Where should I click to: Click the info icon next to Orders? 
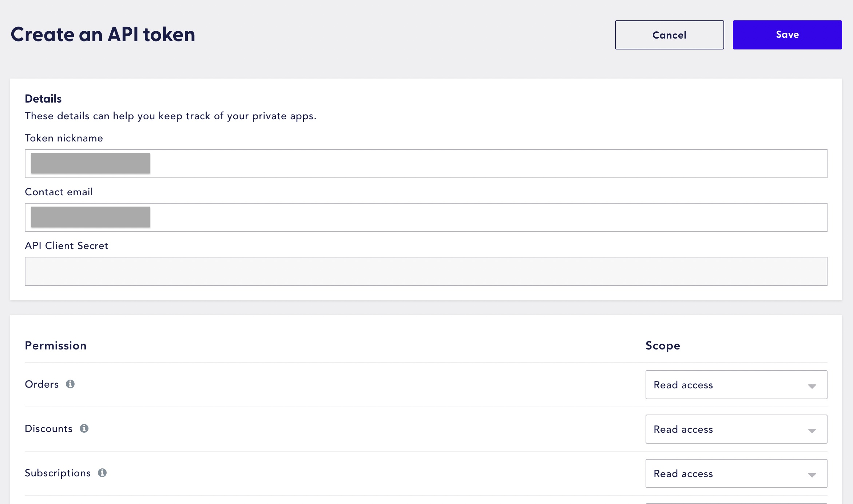[70, 384]
